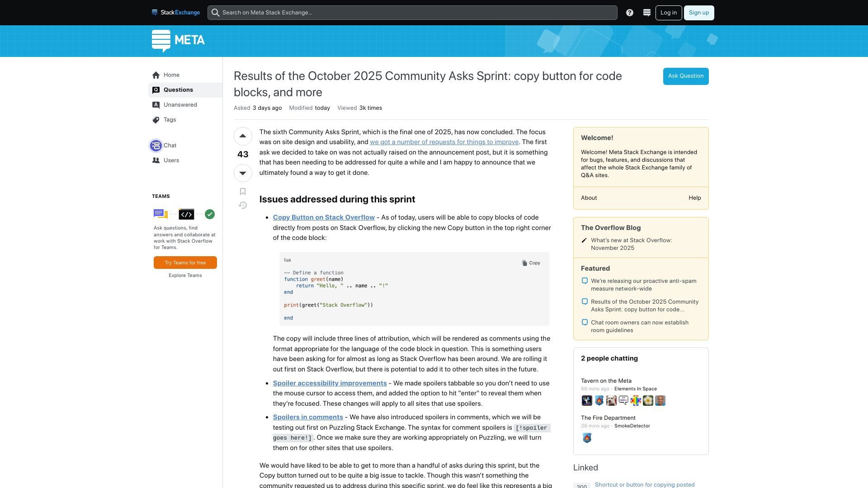Bookmark this question

pos(243,192)
